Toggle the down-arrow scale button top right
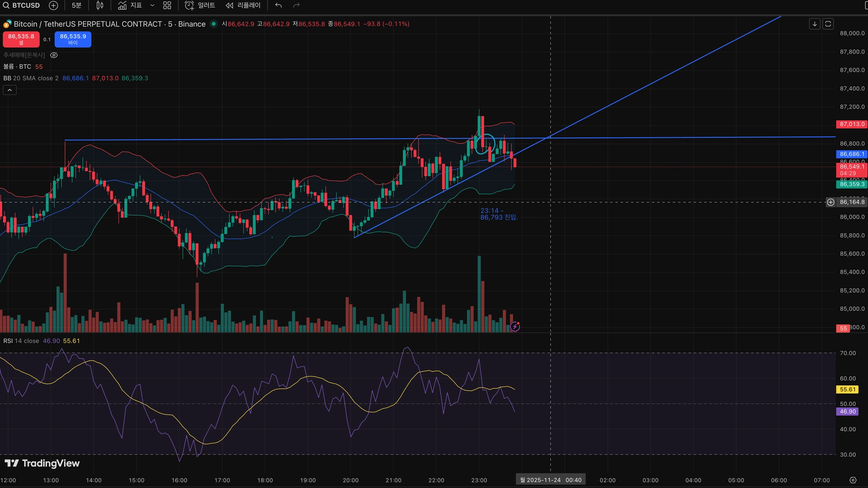868x488 pixels. coord(815,24)
